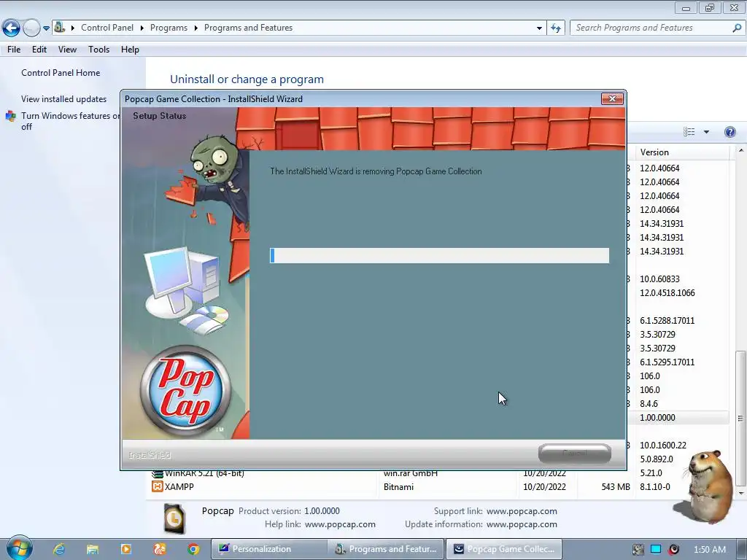Screen dimensions: 747x560
Task: Open the orange app icon on taskbar
Action: [x=159, y=549]
